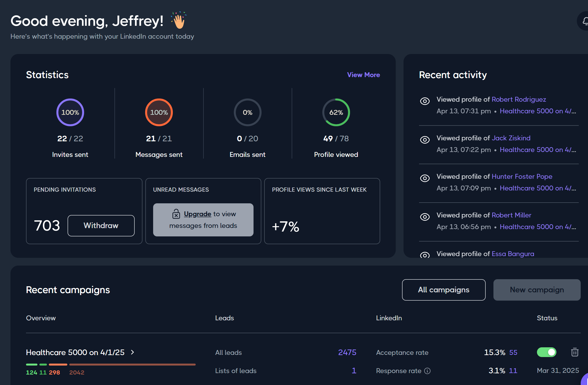The image size is (588, 385).
Task: Expand Healthcare 5000 campaign chevron arrow
Action: (133, 352)
